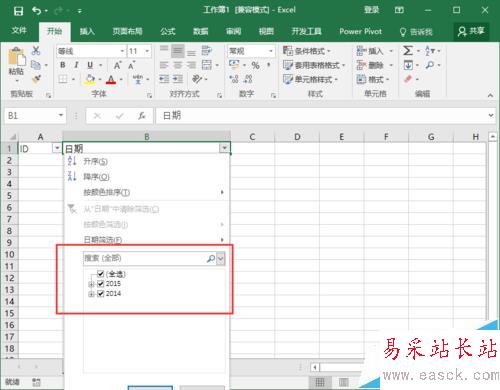Switch to the Data tab

(x=201, y=31)
